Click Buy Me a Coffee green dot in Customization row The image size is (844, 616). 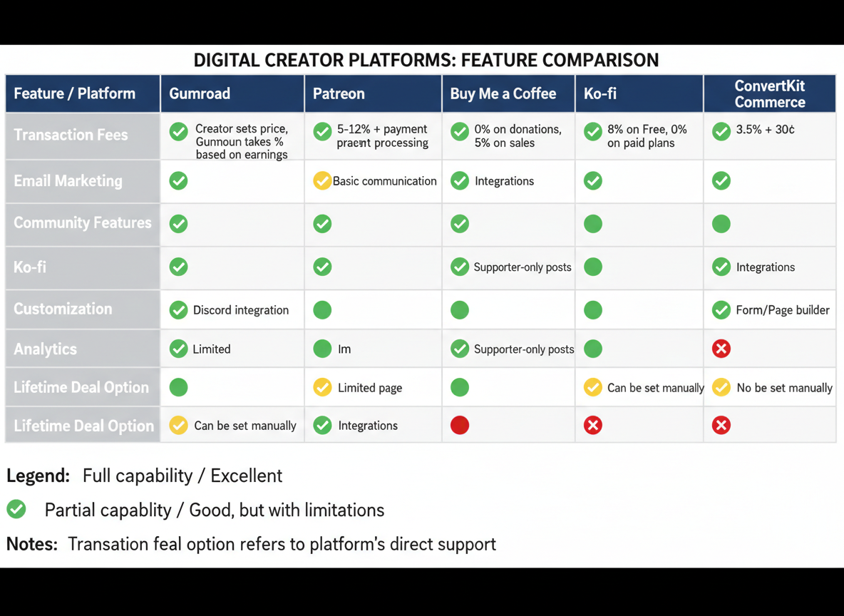[x=460, y=310]
